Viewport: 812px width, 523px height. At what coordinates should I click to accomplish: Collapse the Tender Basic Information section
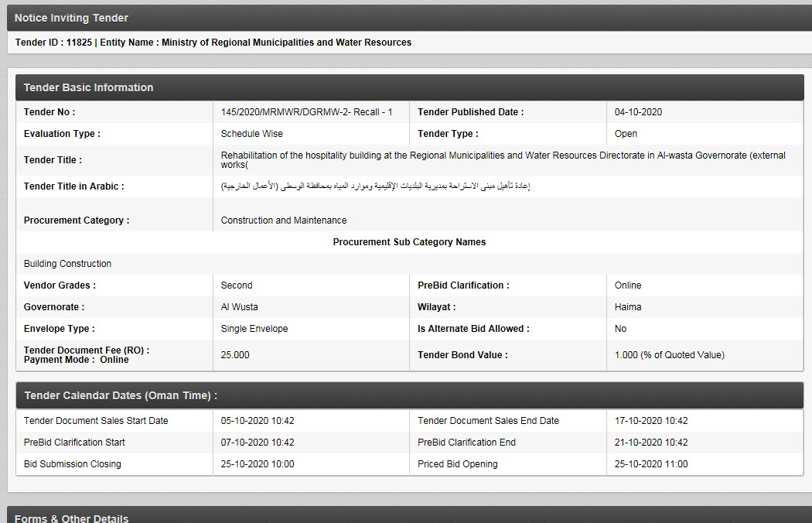[88, 87]
